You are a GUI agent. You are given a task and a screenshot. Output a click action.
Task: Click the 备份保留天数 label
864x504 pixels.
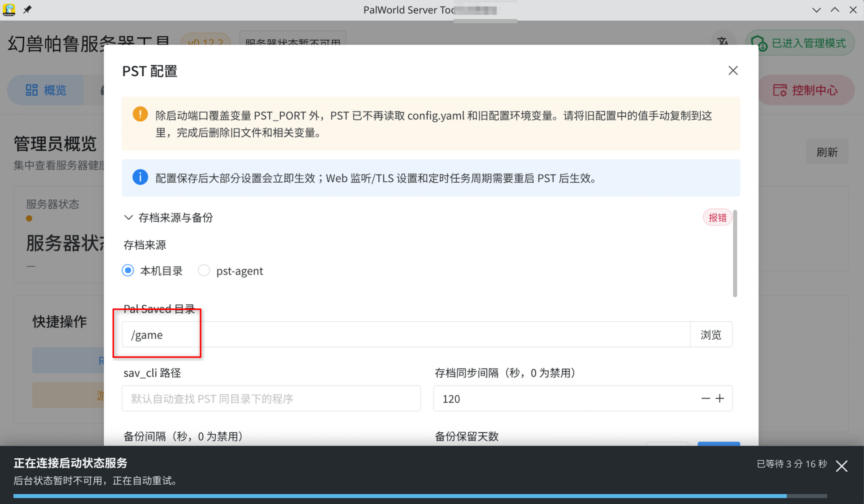(x=466, y=436)
